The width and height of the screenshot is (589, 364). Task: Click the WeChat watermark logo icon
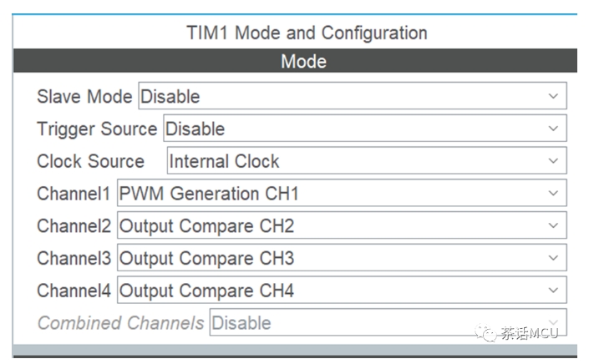[x=486, y=333]
